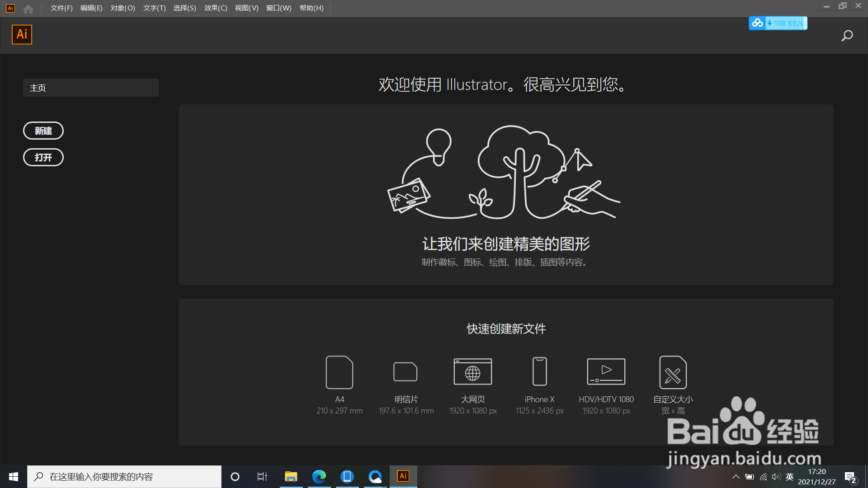Open File Explorer from taskbar
This screenshot has height=488, width=868.
coord(291,477)
